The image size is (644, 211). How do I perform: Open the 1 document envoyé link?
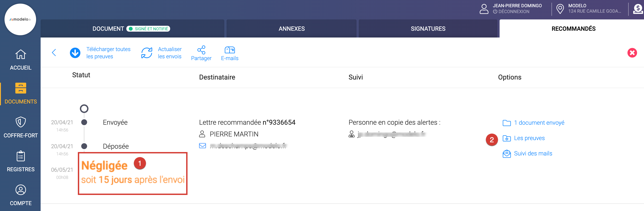[x=539, y=123]
